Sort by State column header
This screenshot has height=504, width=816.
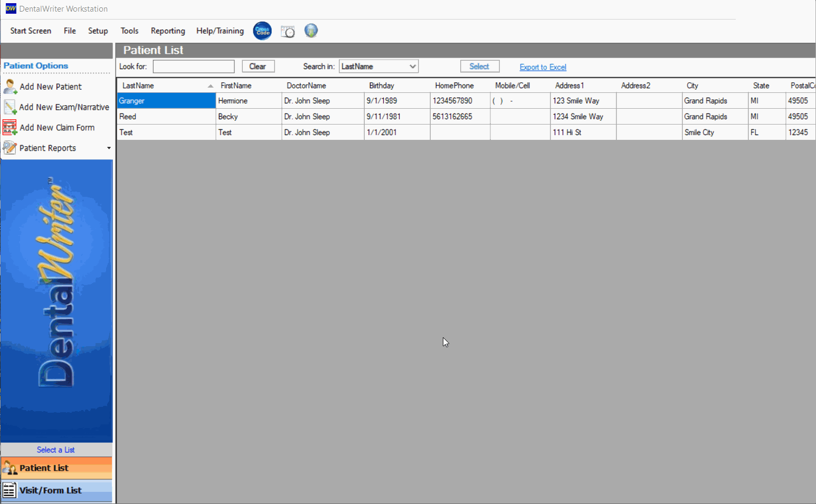[767, 85]
